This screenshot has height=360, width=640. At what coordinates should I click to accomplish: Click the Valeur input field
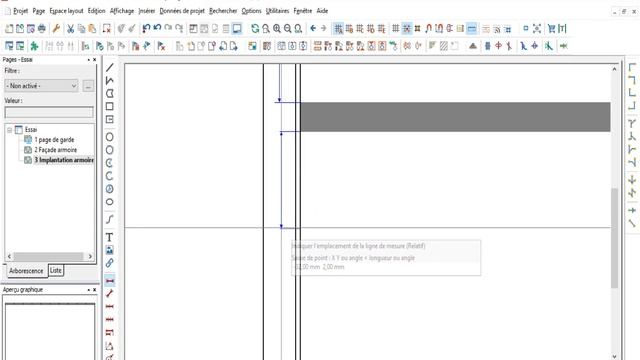[x=49, y=112]
